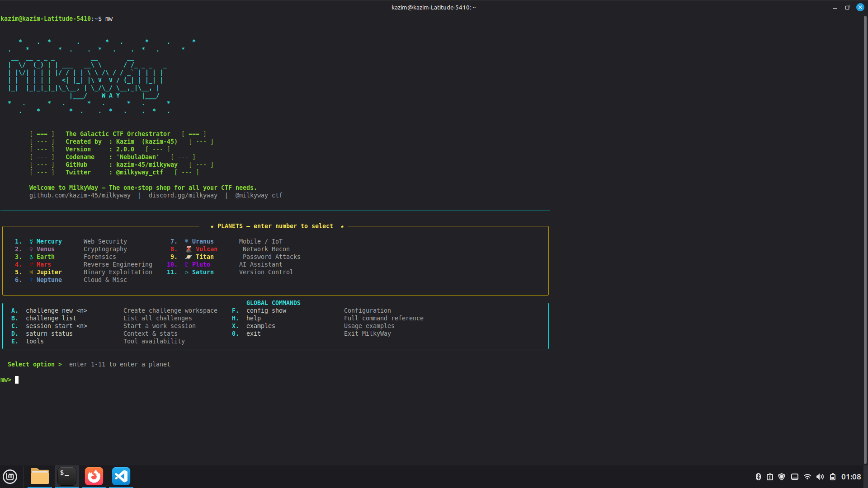Launch the Firefox browser icon
The height and width of the screenshot is (488, 868).
point(94,476)
